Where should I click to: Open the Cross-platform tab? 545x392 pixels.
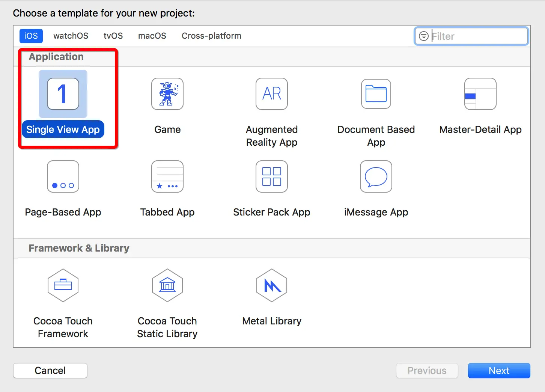click(211, 36)
